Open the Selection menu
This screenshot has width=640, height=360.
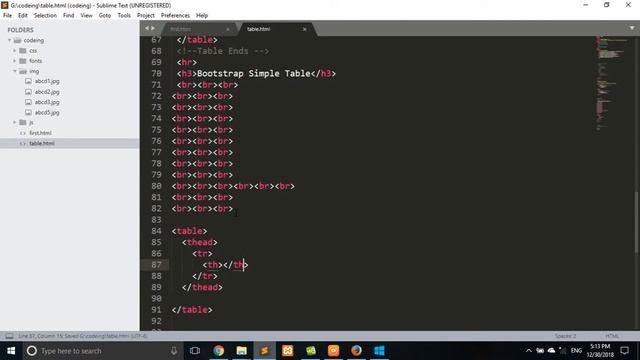[45, 16]
